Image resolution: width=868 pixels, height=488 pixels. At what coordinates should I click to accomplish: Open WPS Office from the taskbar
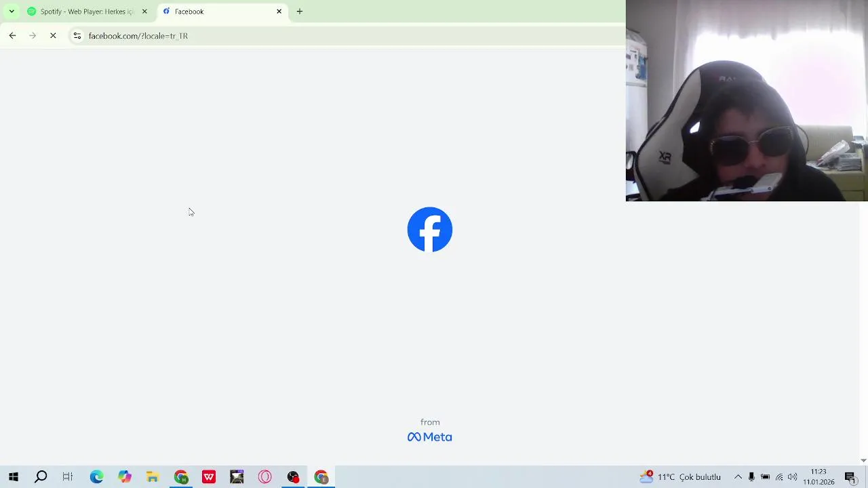click(209, 477)
